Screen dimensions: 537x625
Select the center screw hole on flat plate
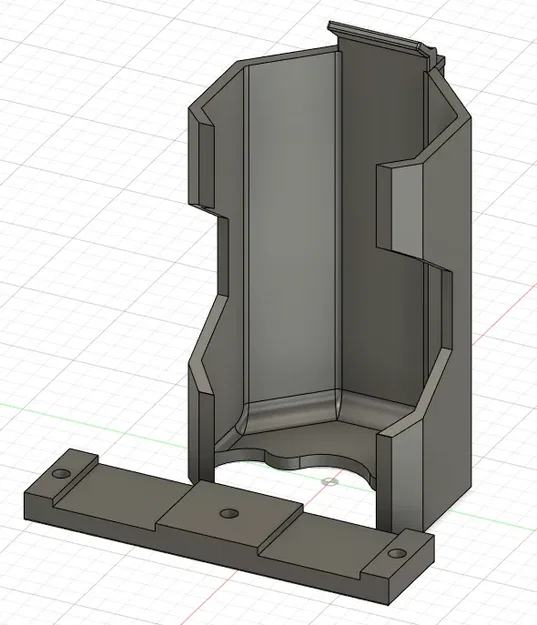point(228,513)
